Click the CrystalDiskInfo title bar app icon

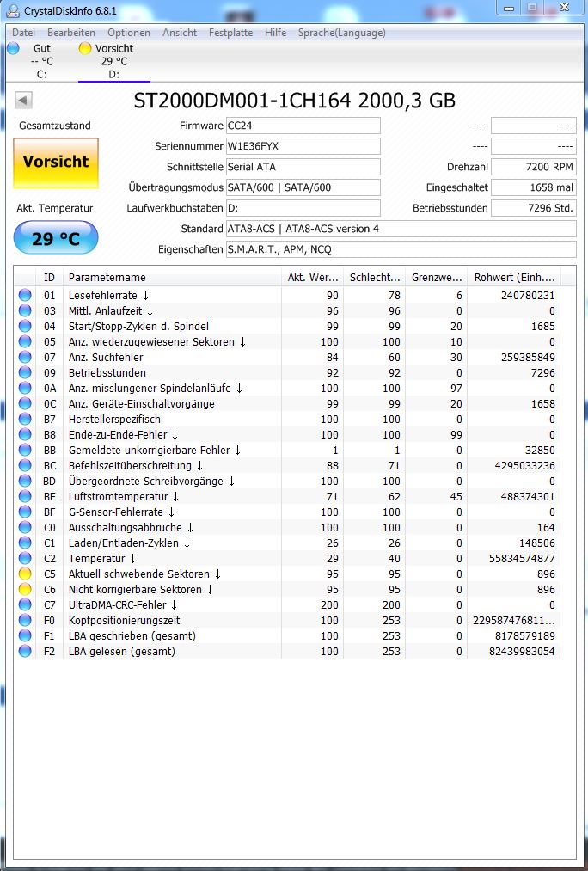click(12, 10)
